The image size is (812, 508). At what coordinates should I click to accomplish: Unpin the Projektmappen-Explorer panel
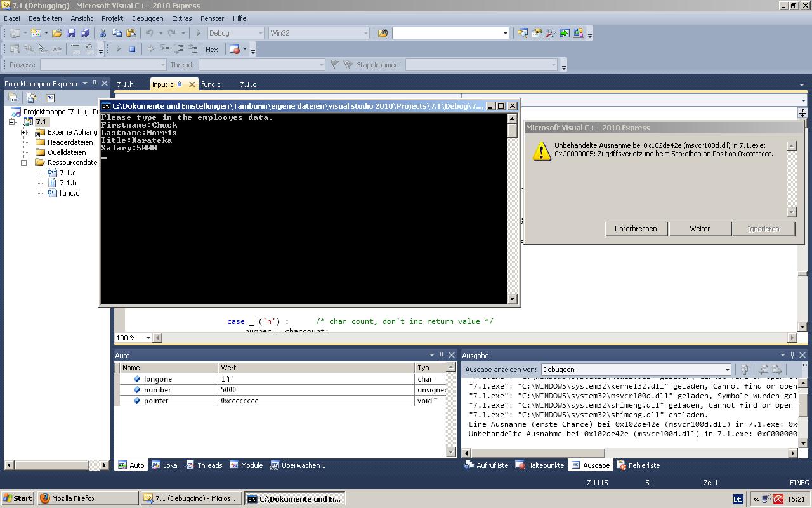click(95, 83)
